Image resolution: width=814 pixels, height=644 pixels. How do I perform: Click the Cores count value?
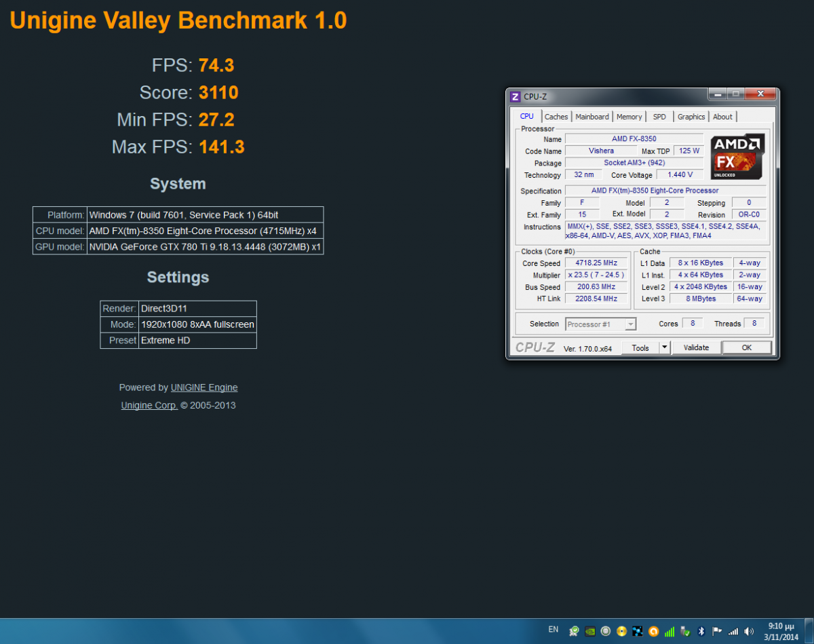coord(692,323)
